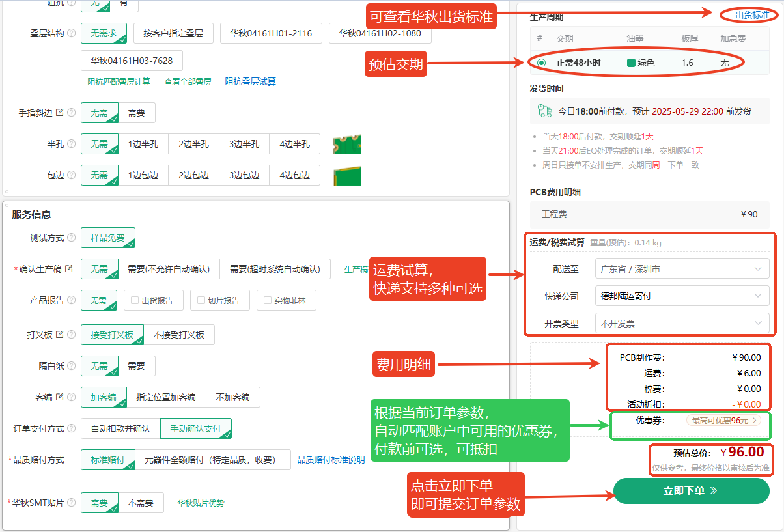Click the edit icon next to 打叉板

[x=60, y=335]
